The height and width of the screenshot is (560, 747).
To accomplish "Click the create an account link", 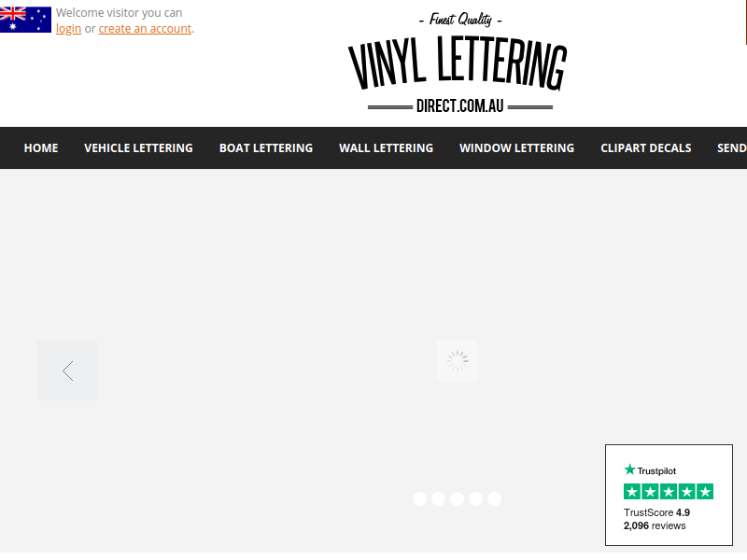I will 145,29.
